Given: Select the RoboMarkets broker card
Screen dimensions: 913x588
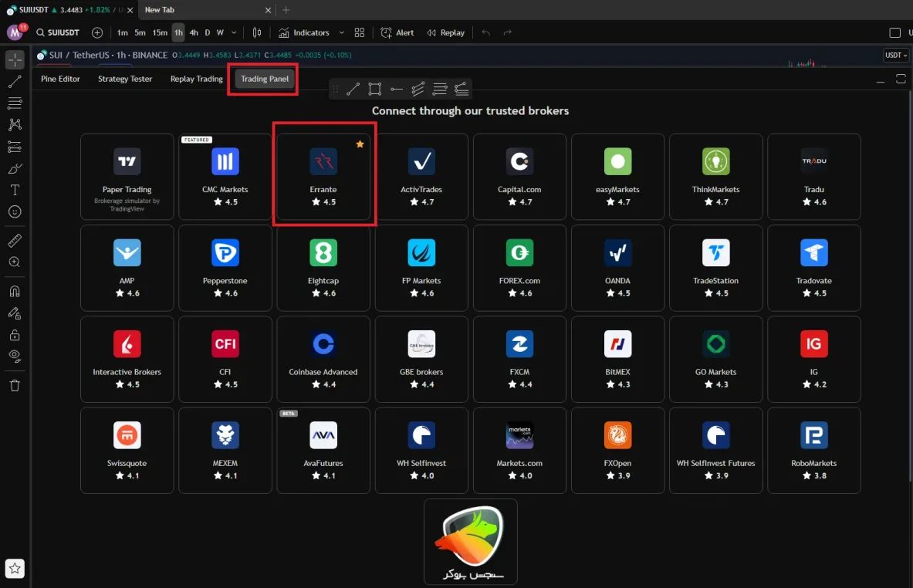Looking at the screenshot, I should tap(814, 451).
